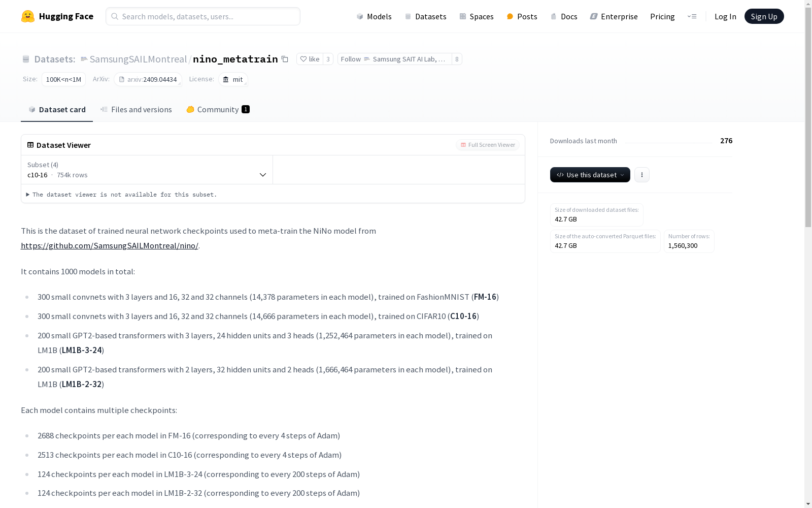Click the mit license tag

point(233,79)
